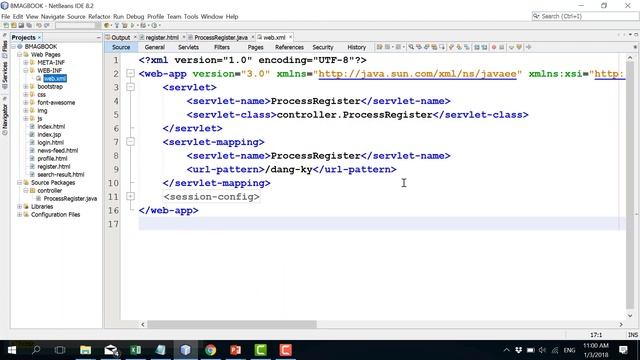The width and height of the screenshot is (640, 360).
Task: Open File Explorer from the taskbar
Action: click(x=85, y=350)
